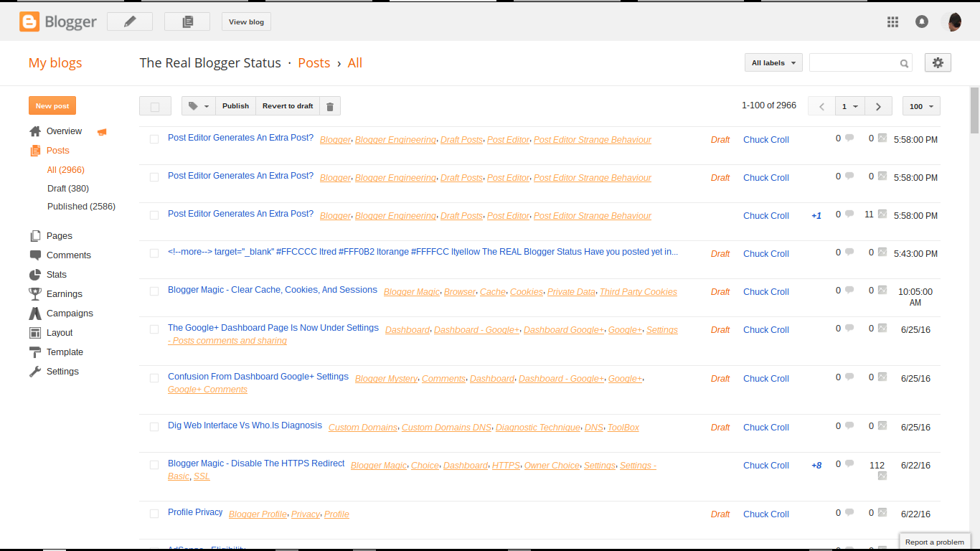
Task: Click the Earnings trophy icon
Action: (35, 294)
